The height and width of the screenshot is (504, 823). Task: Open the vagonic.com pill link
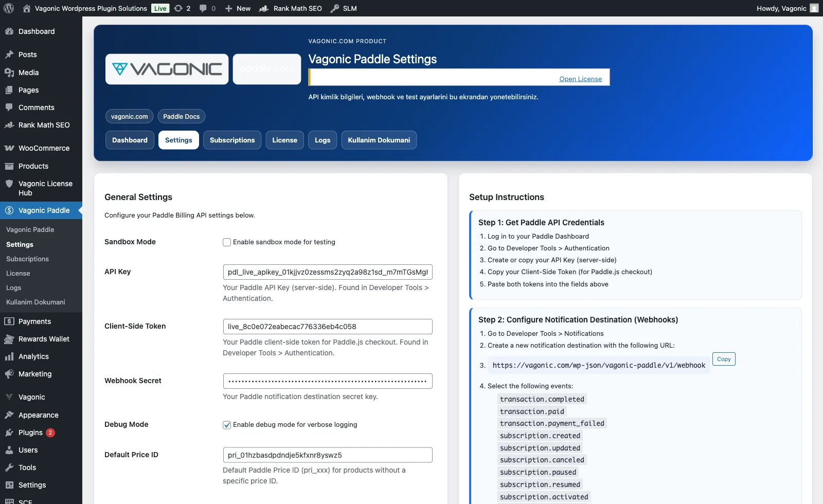pos(129,117)
